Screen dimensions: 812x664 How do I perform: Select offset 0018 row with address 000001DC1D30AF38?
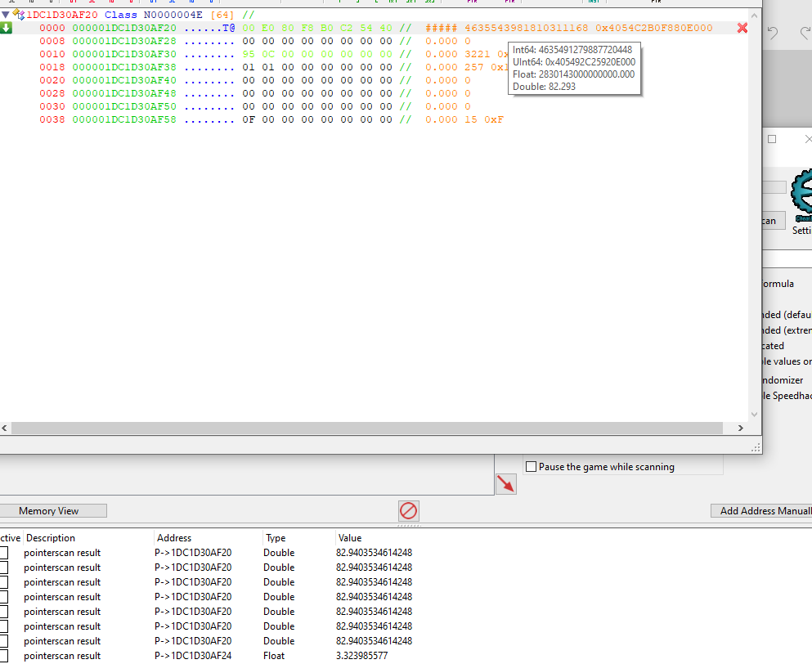click(123, 67)
